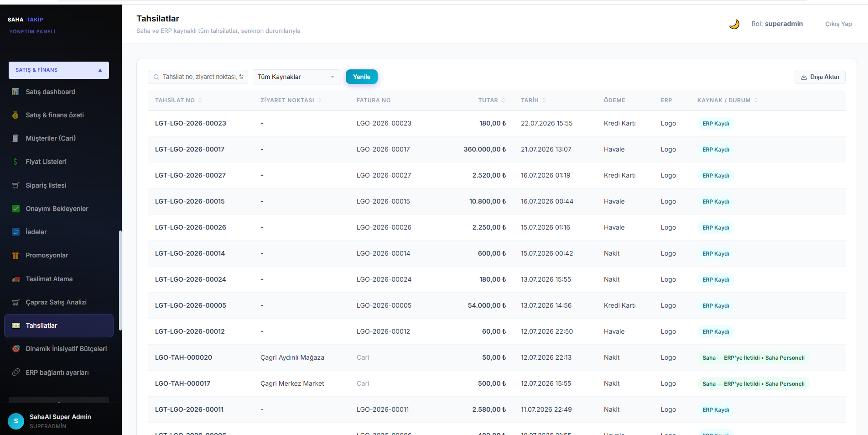Open Teslimat Atama page

(x=59, y=279)
